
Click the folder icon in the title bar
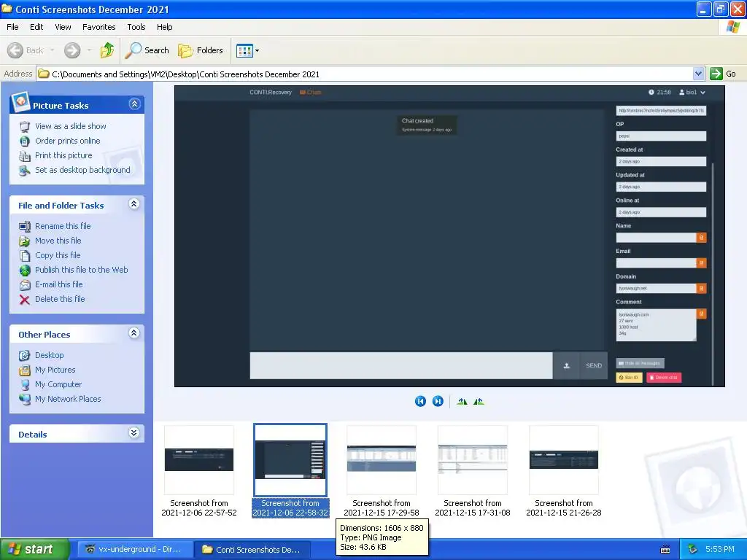tap(7, 9)
